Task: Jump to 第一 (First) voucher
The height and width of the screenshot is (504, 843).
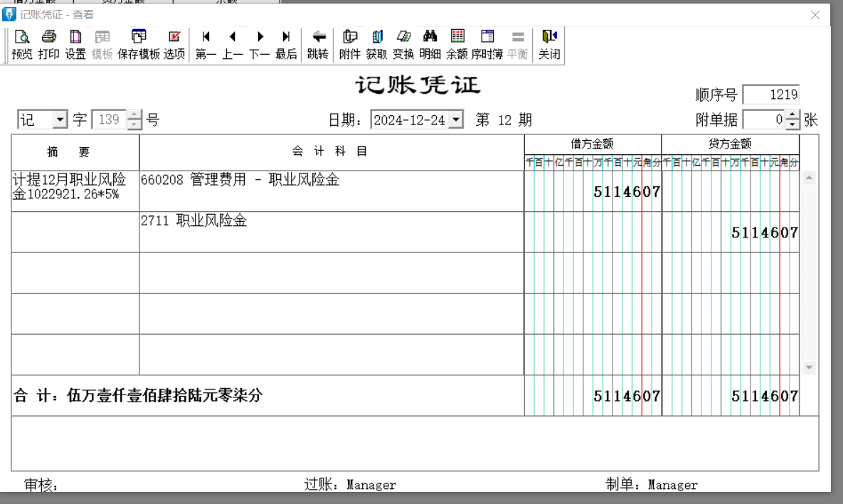Action: (x=206, y=44)
